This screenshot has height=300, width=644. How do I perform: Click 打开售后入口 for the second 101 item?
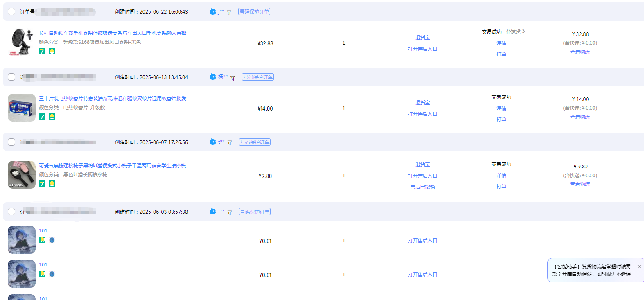coord(423,275)
